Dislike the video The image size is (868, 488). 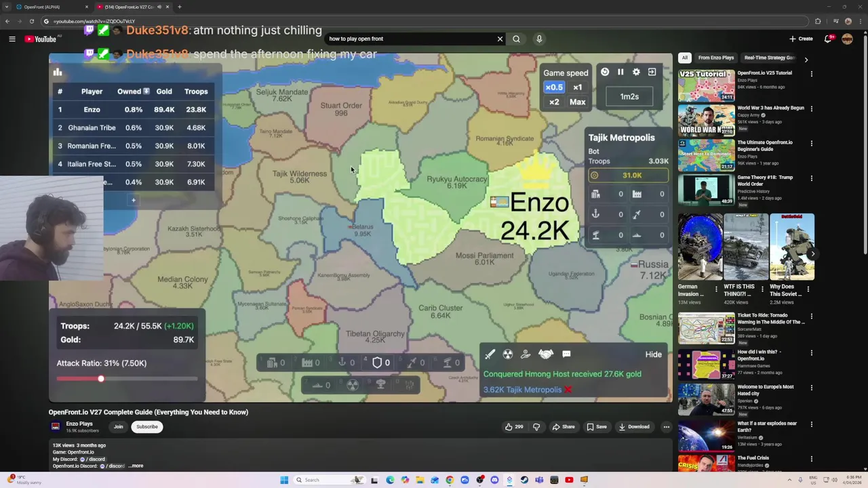point(536,427)
